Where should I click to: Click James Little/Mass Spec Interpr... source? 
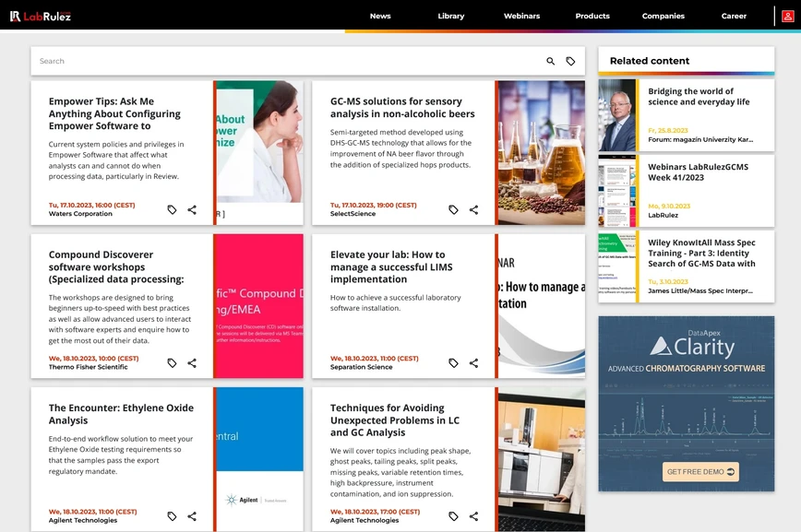(700, 291)
